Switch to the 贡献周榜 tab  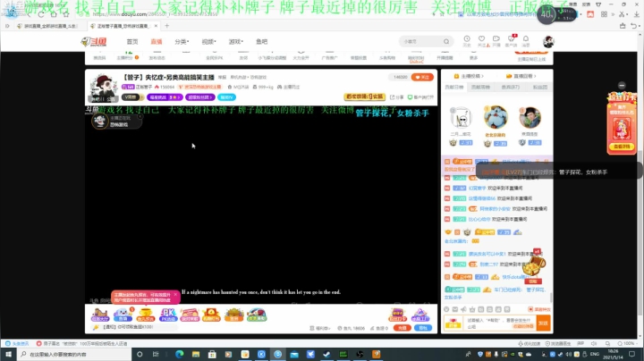480,87
